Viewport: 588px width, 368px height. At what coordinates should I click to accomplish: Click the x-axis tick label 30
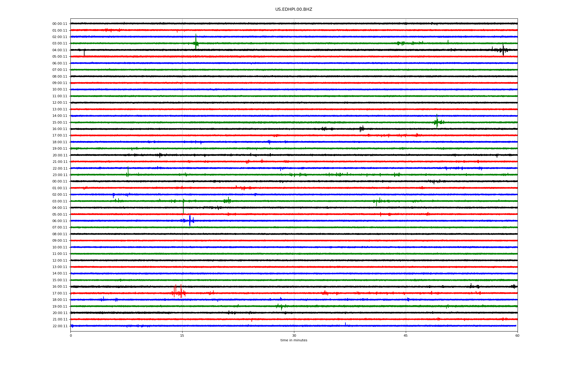point(294,335)
